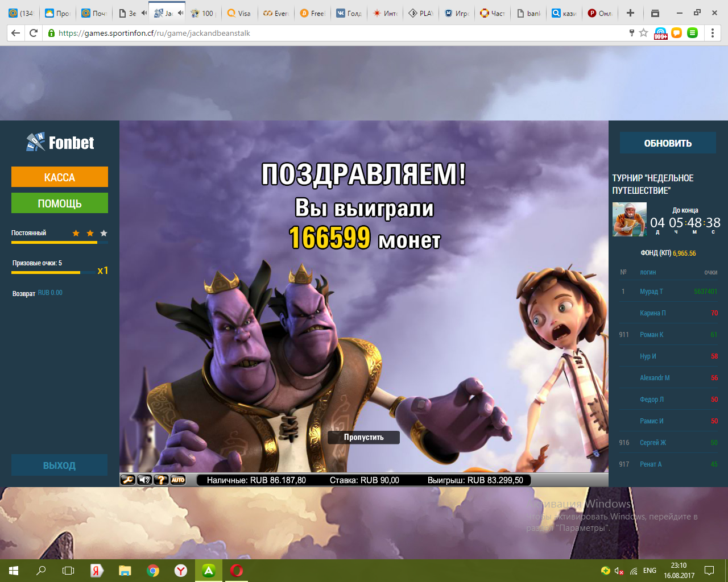This screenshot has width=728, height=582.
Task: Toggle AUTO play mode in game bar
Action: click(x=178, y=480)
